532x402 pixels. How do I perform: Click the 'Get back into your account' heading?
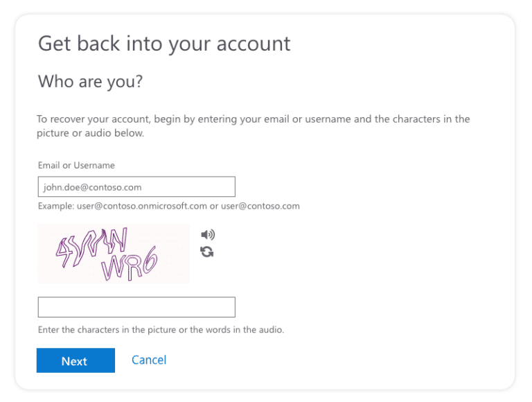tap(164, 44)
